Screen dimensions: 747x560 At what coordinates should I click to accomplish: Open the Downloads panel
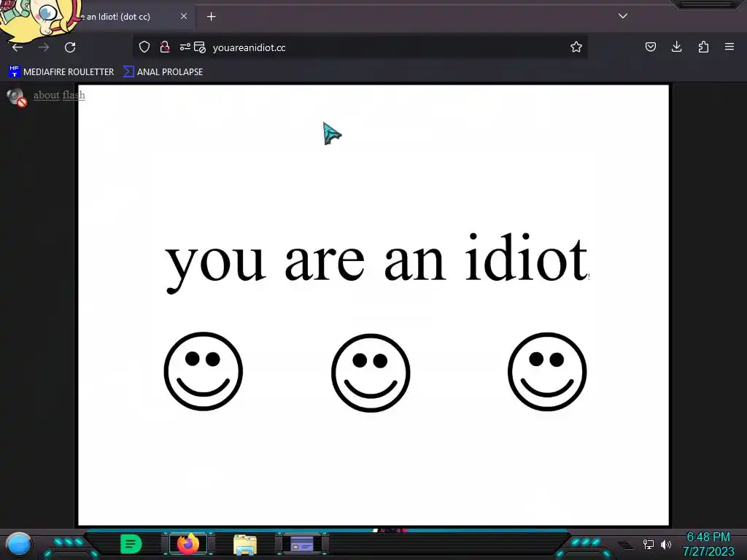(x=676, y=47)
